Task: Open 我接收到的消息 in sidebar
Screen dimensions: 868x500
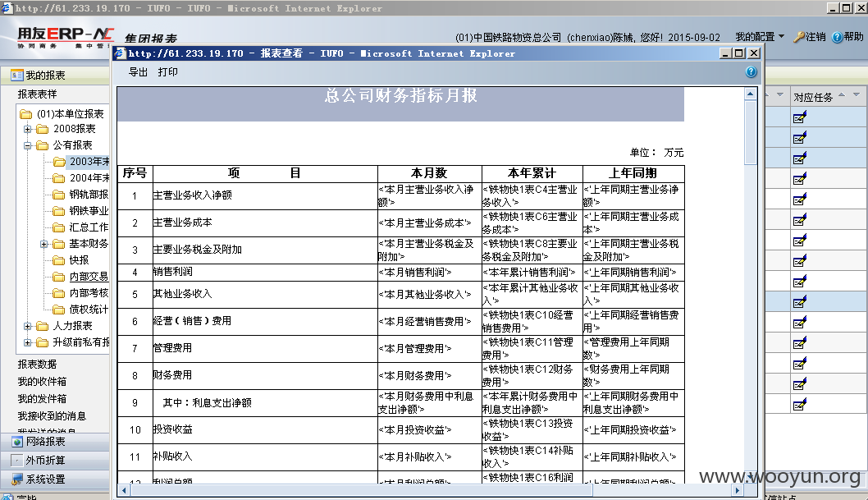Action: click(x=52, y=415)
